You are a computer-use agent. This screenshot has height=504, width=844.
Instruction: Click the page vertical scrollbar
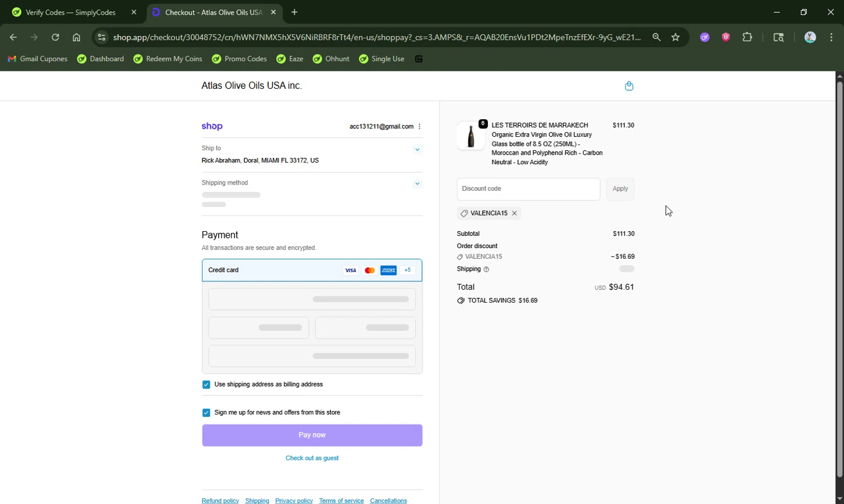(x=839, y=279)
